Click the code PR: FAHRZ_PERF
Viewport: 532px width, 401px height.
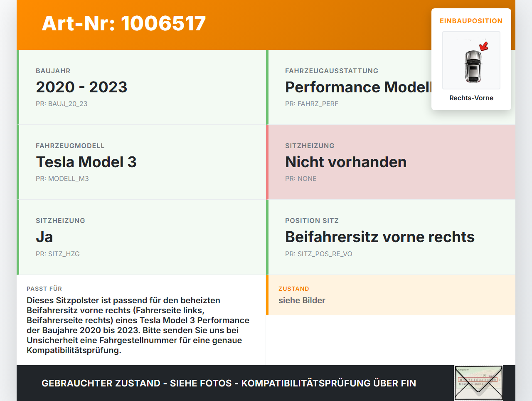tap(312, 104)
